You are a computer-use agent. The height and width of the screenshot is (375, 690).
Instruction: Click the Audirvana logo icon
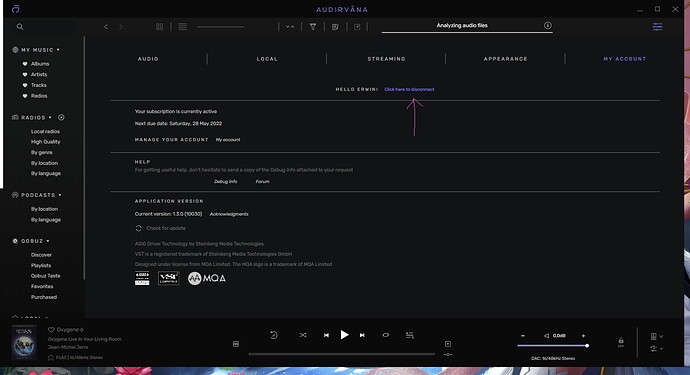[x=16, y=8]
